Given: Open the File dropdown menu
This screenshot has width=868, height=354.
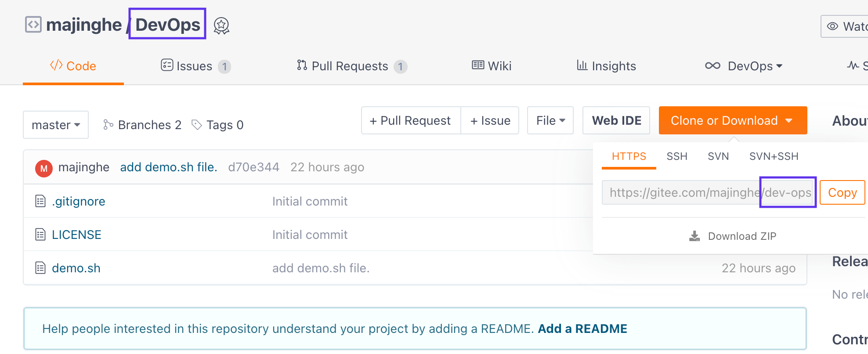Looking at the screenshot, I should 550,121.
